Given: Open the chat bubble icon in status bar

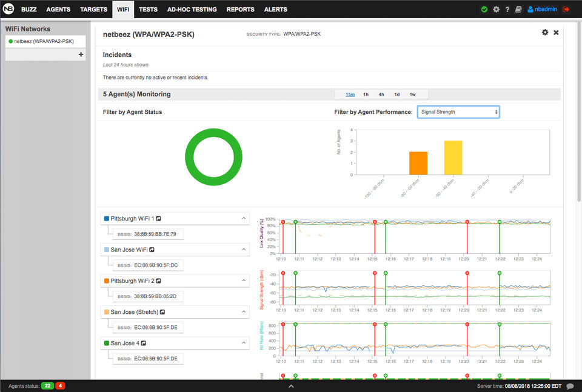Looking at the screenshot, I should 570,386.
